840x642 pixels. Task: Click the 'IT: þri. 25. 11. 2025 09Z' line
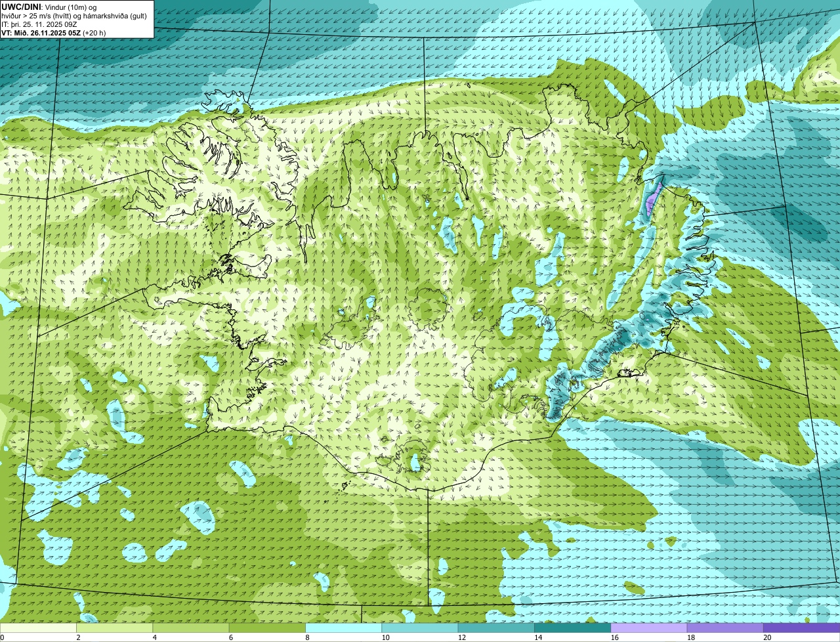(39, 24)
